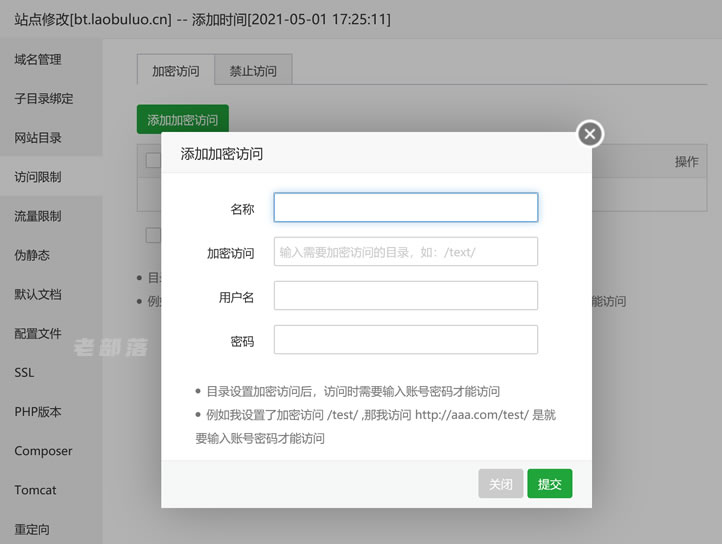722x544 pixels.
Task: Click the 密码 input field
Action: pyautogui.click(x=406, y=340)
